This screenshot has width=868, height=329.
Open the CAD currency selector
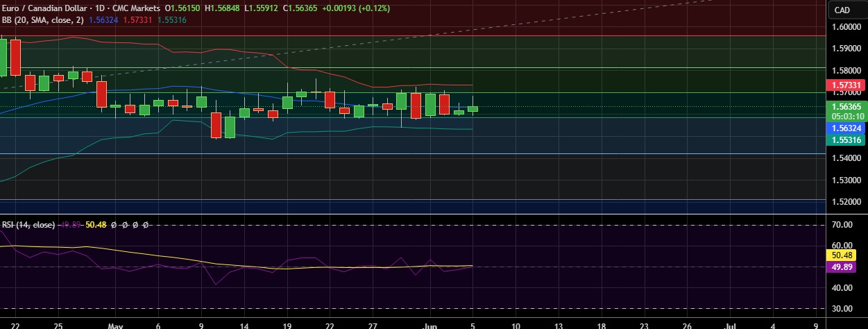(x=842, y=10)
